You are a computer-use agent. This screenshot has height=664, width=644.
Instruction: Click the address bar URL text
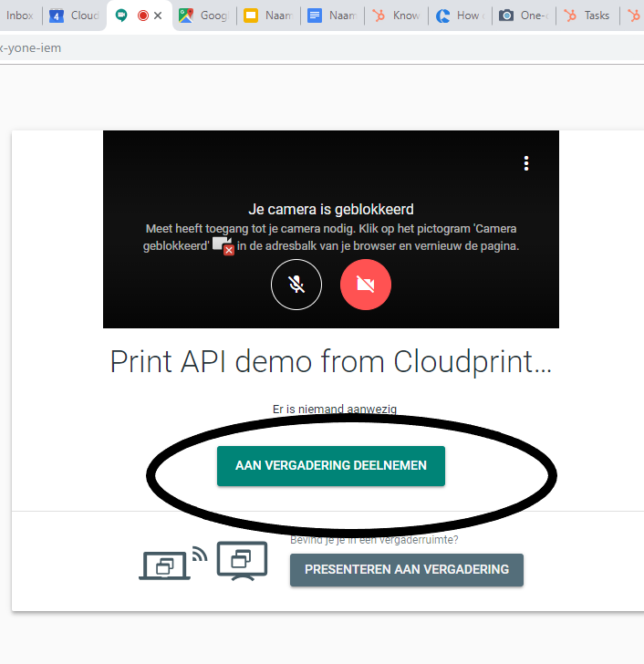pos(30,47)
